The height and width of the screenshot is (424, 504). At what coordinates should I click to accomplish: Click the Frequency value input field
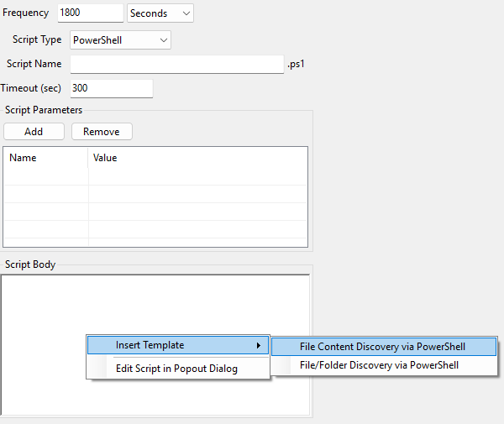[x=90, y=13]
